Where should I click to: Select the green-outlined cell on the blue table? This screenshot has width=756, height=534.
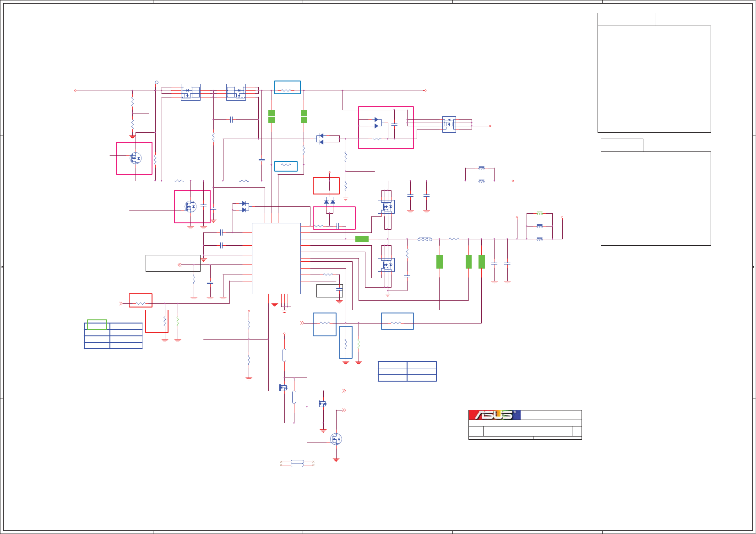tap(97, 324)
